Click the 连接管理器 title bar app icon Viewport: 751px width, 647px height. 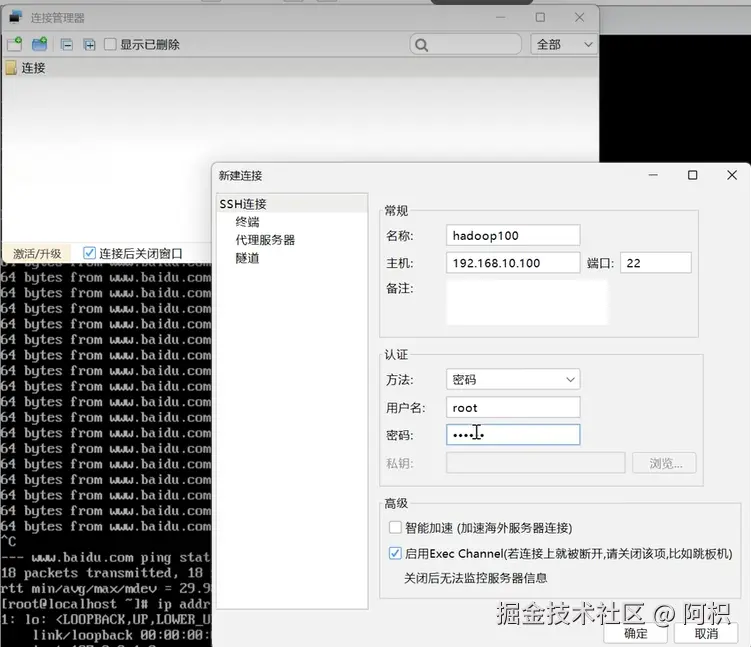point(16,17)
